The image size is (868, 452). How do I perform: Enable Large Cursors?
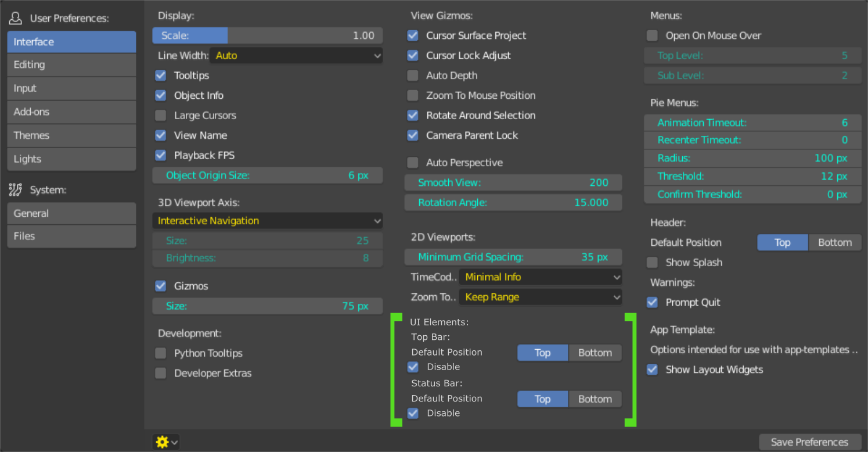click(x=161, y=116)
